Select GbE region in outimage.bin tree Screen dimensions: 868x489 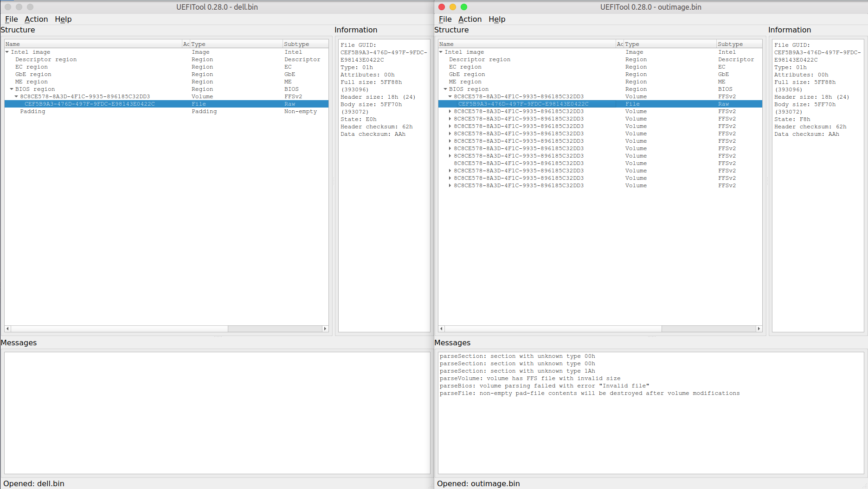pos(467,74)
